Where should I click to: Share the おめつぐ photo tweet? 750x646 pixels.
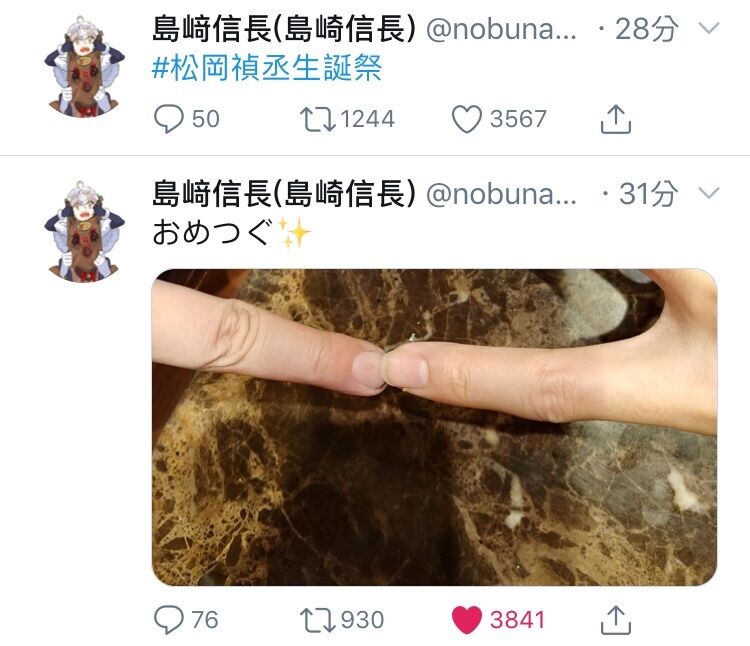click(616, 620)
